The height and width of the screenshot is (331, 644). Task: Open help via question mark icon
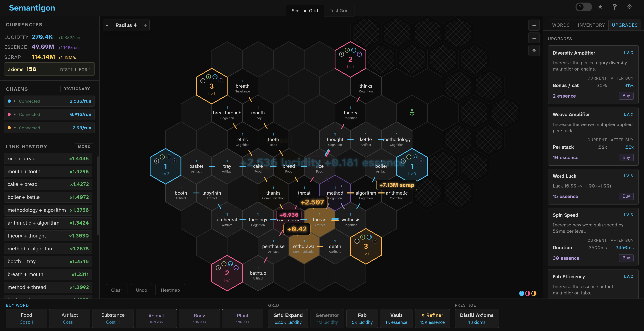pos(614,7)
